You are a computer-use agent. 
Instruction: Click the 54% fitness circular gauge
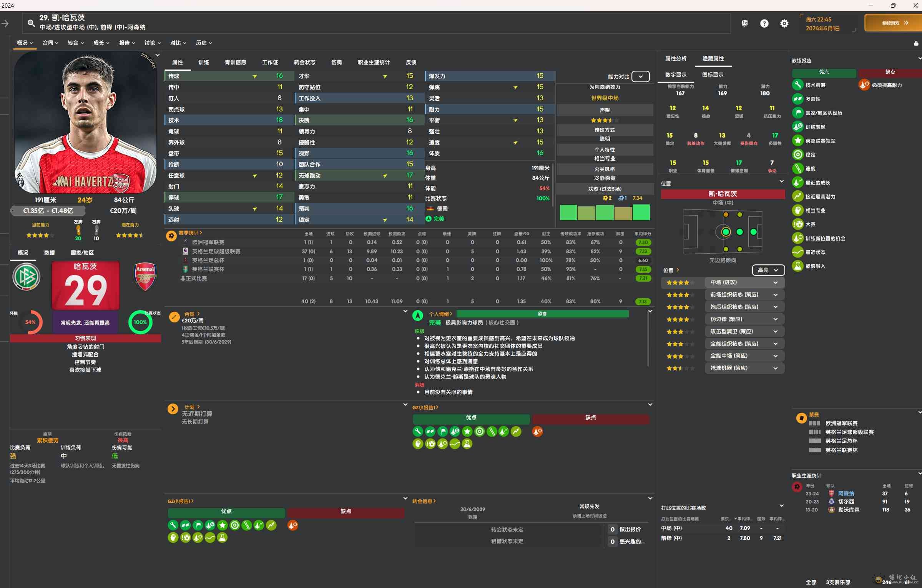pyautogui.click(x=30, y=322)
